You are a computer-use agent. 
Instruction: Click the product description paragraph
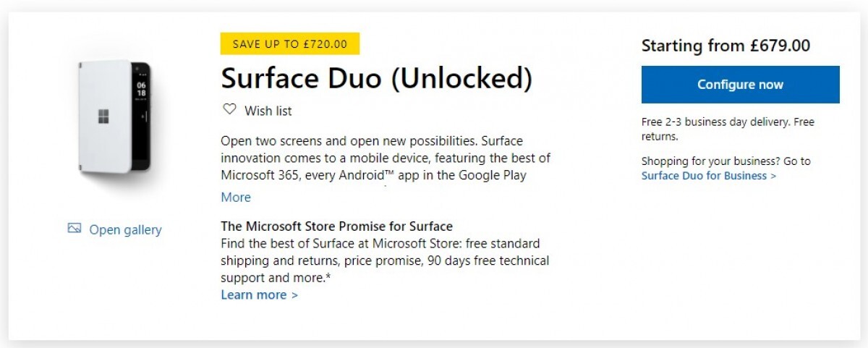click(386, 158)
